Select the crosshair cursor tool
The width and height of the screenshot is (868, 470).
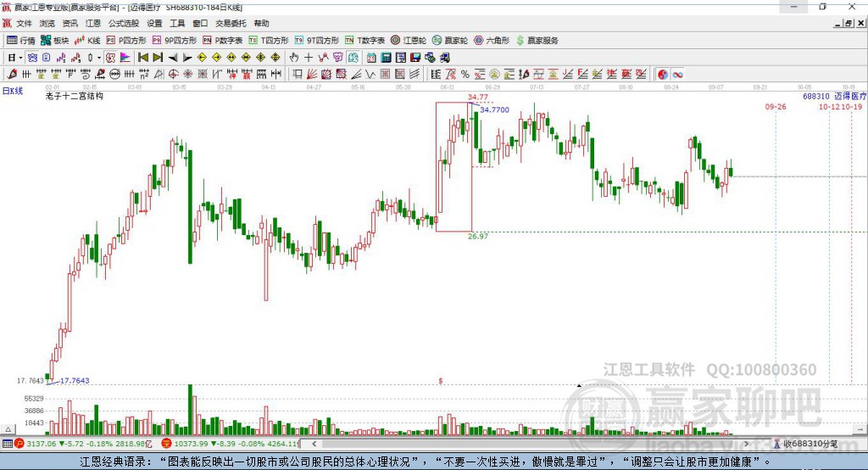[x=309, y=58]
